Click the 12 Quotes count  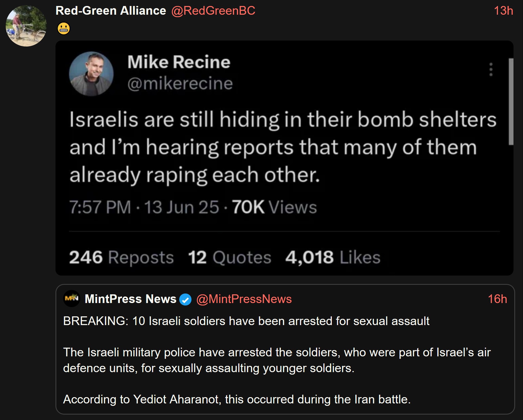230,257
